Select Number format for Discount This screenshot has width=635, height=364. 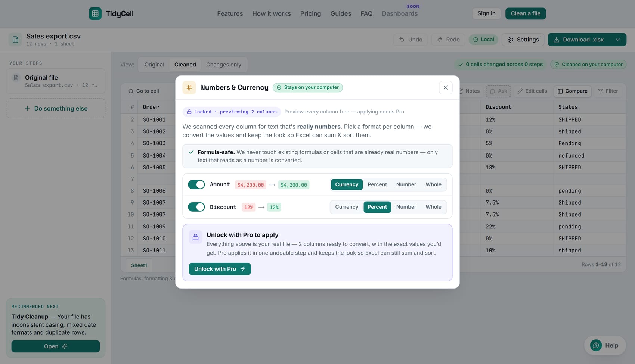coord(406,207)
